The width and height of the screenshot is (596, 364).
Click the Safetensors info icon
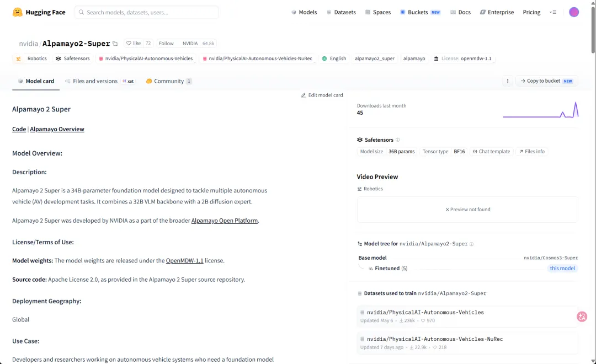397,140
